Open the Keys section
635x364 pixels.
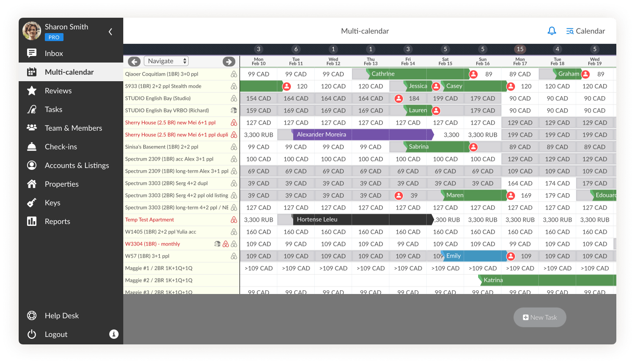coord(71,203)
